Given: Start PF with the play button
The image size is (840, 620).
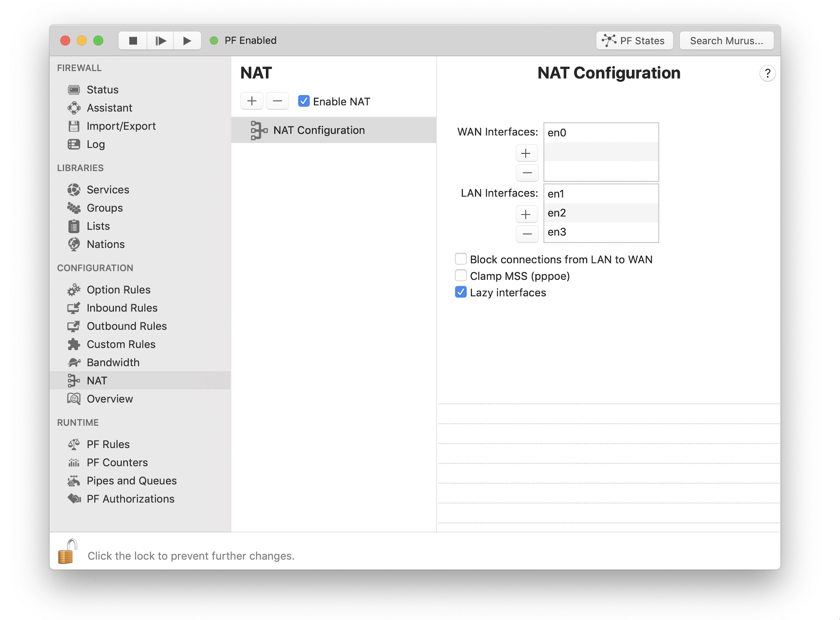Looking at the screenshot, I should 187,41.
